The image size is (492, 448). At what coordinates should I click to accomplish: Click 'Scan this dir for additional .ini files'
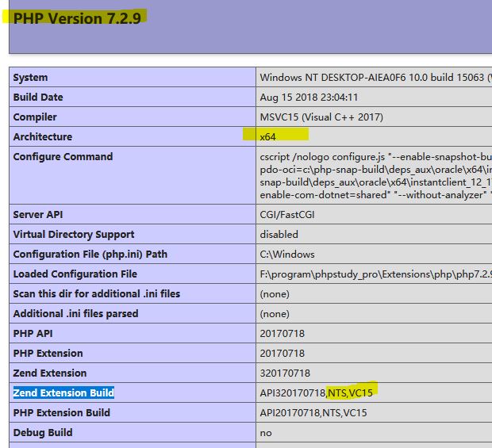coord(97,293)
